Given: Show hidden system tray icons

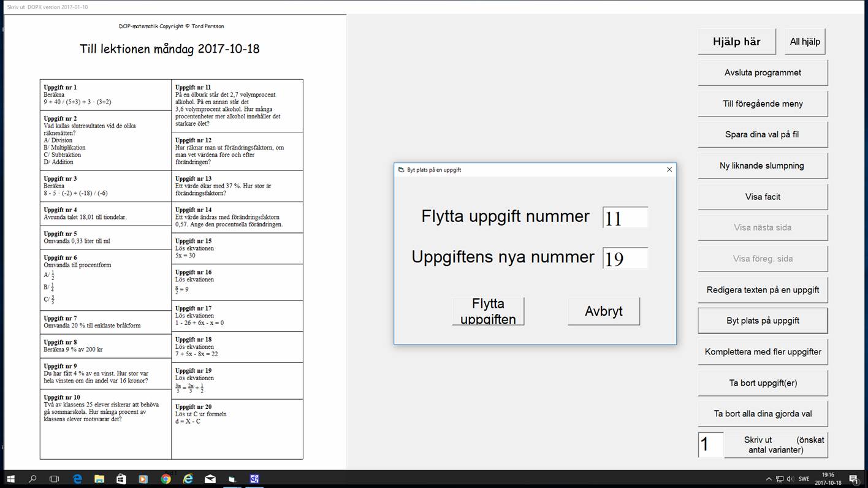Looking at the screenshot, I should point(769,479).
